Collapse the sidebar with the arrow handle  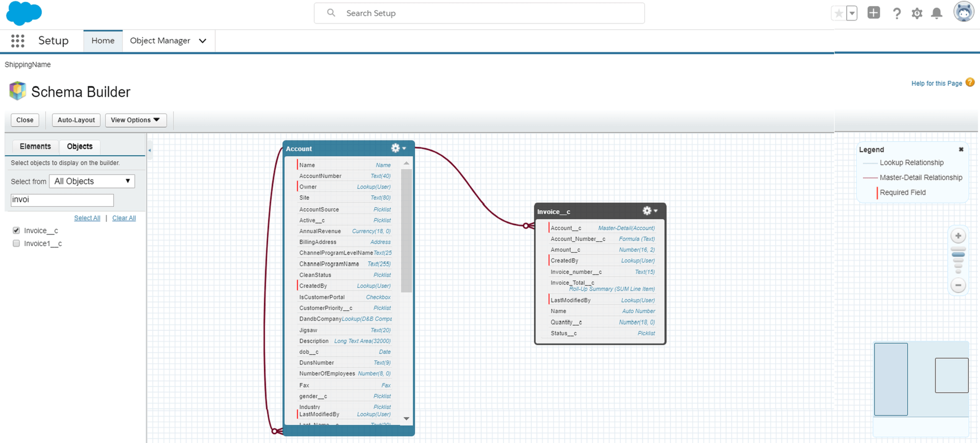point(150,151)
